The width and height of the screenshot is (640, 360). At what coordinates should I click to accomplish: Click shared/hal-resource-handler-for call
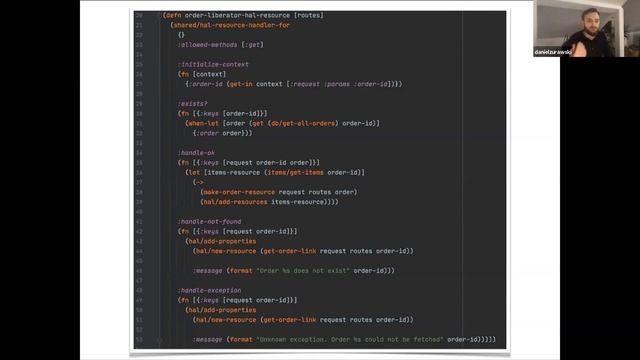[231, 25]
